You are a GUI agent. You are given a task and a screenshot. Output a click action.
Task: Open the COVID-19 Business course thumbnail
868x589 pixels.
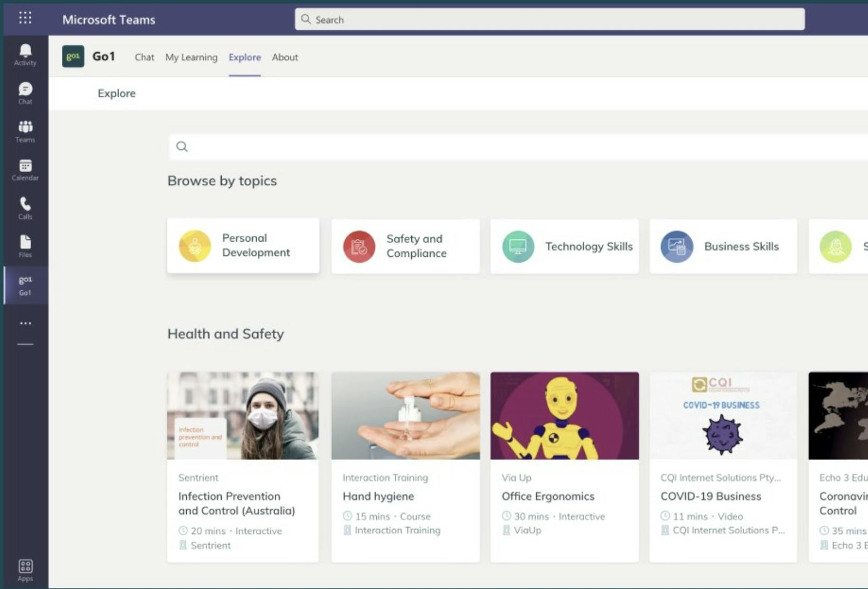click(723, 416)
